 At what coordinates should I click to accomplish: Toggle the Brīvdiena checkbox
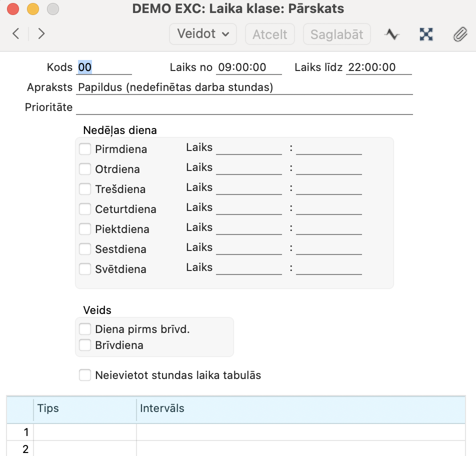point(85,345)
